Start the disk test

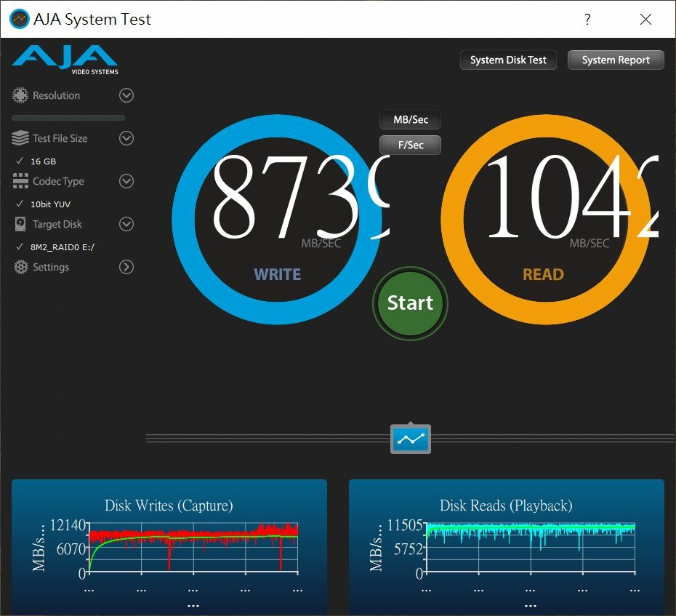411,303
